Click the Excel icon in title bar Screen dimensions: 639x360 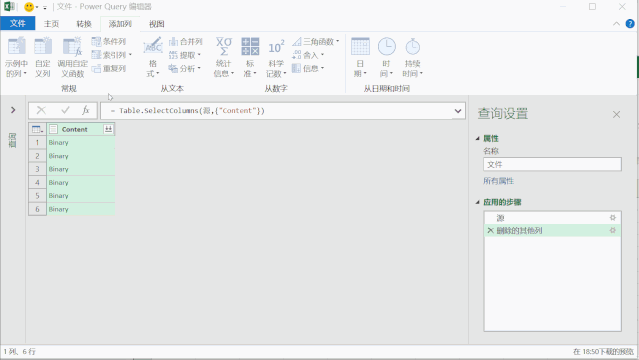9,7
